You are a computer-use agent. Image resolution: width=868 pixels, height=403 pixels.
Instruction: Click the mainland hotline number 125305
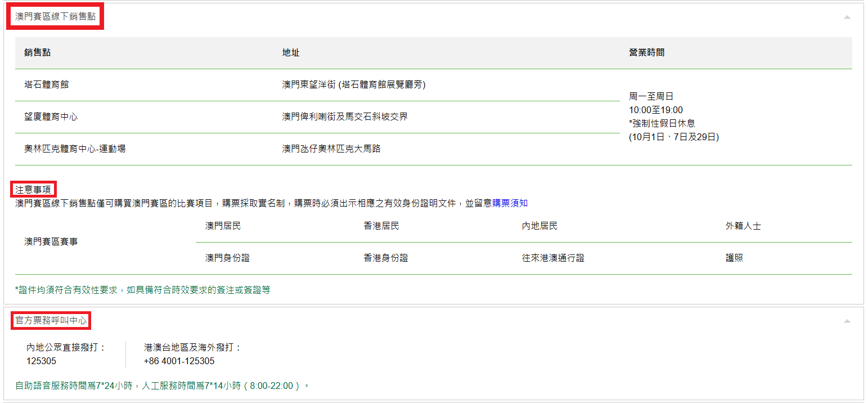(42, 361)
